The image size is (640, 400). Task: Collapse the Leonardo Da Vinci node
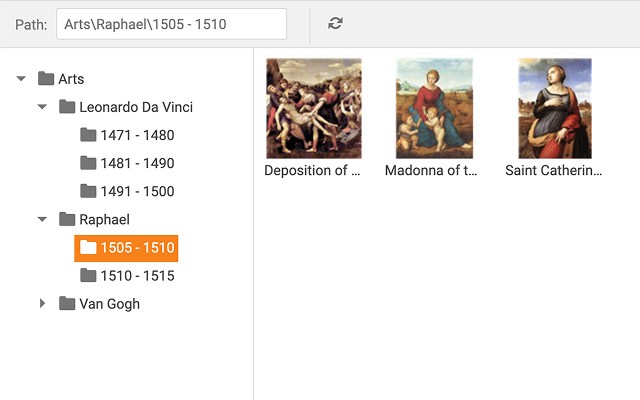[x=42, y=107]
